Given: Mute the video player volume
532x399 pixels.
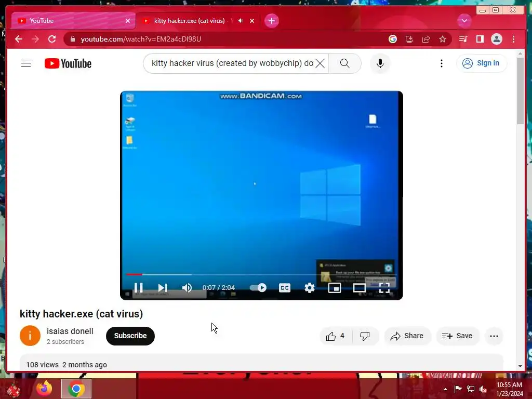Looking at the screenshot, I should (x=187, y=288).
